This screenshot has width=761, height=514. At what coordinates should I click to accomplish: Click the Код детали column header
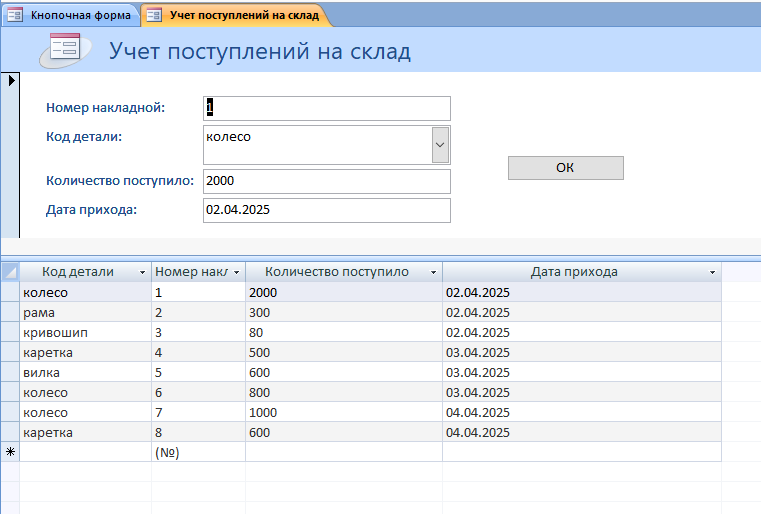(78, 272)
